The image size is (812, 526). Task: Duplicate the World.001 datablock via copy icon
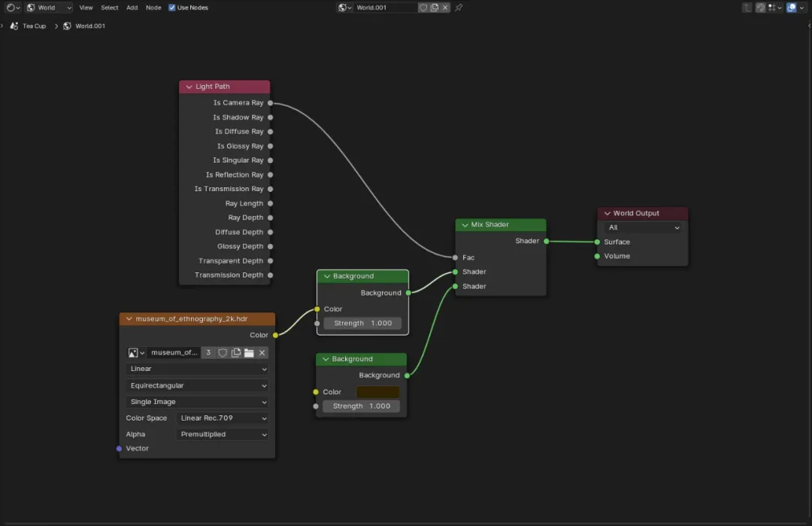click(x=435, y=8)
